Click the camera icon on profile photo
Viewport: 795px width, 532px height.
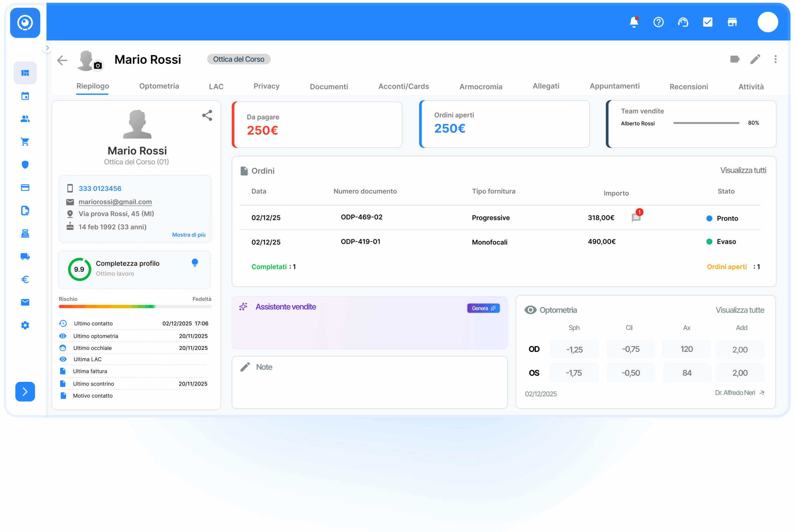pos(98,65)
